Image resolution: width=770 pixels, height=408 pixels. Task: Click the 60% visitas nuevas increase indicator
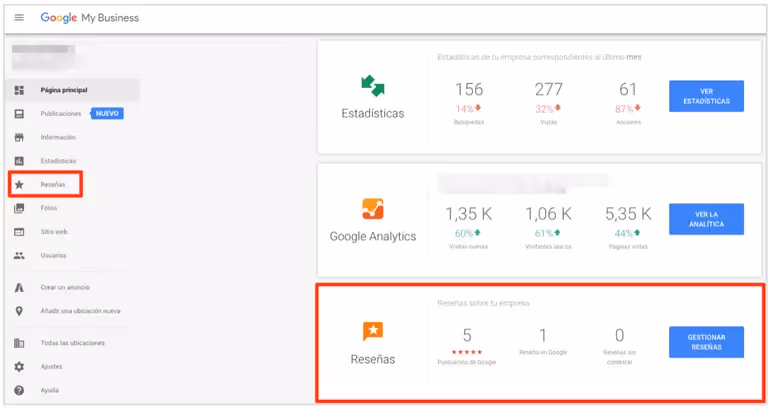tap(468, 233)
